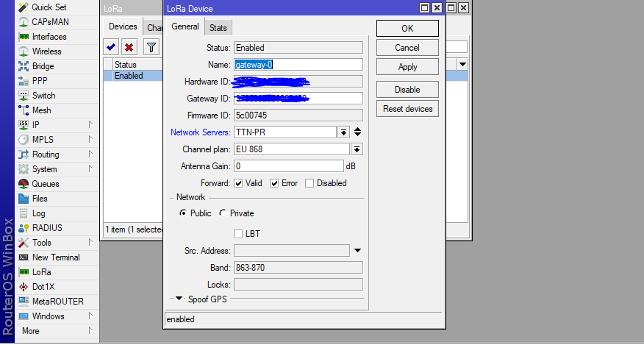Click the Status column header in LoRa window
This screenshot has height=345, width=644.
138,65
